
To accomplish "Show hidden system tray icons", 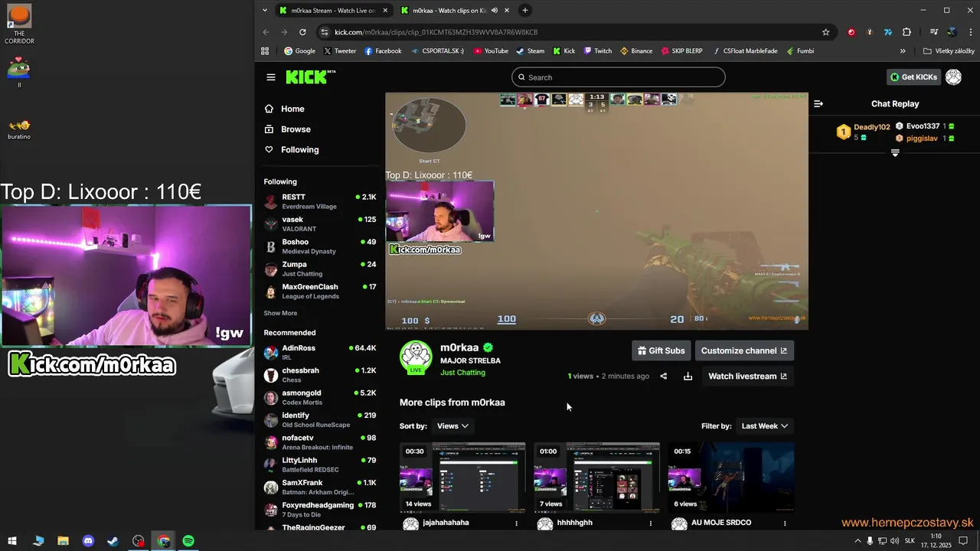I will [857, 541].
